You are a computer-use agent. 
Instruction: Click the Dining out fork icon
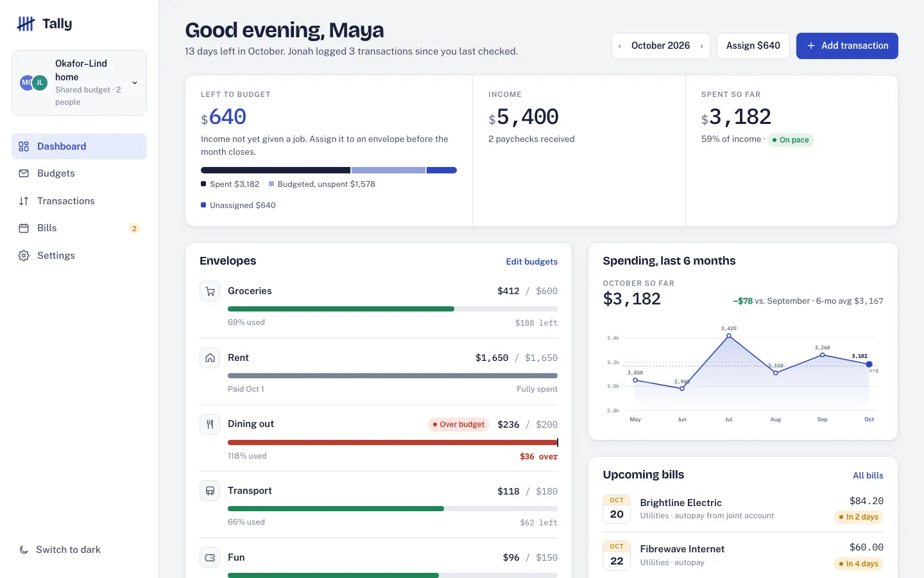[x=210, y=425]
